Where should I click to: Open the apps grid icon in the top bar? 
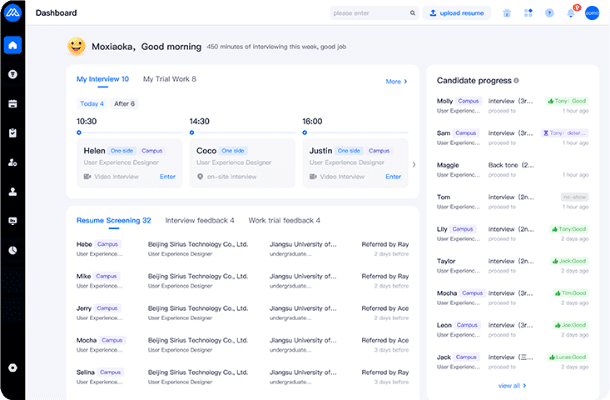528,13
